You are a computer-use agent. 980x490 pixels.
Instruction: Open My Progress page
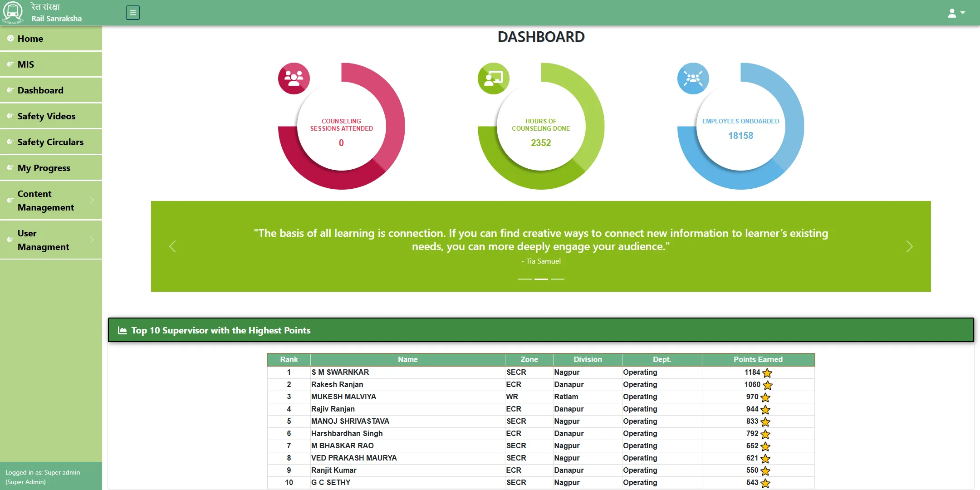point(51,168)
